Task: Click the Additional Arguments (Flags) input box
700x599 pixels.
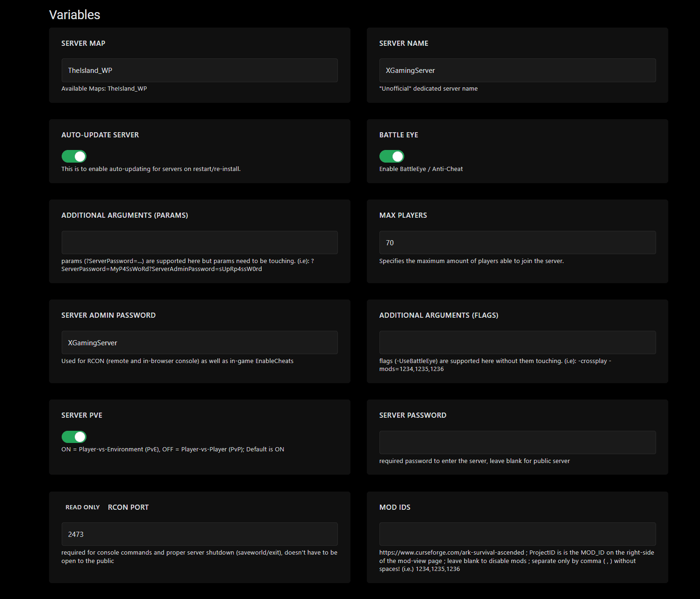Action: pyautogui.click(x=517, y=342)
